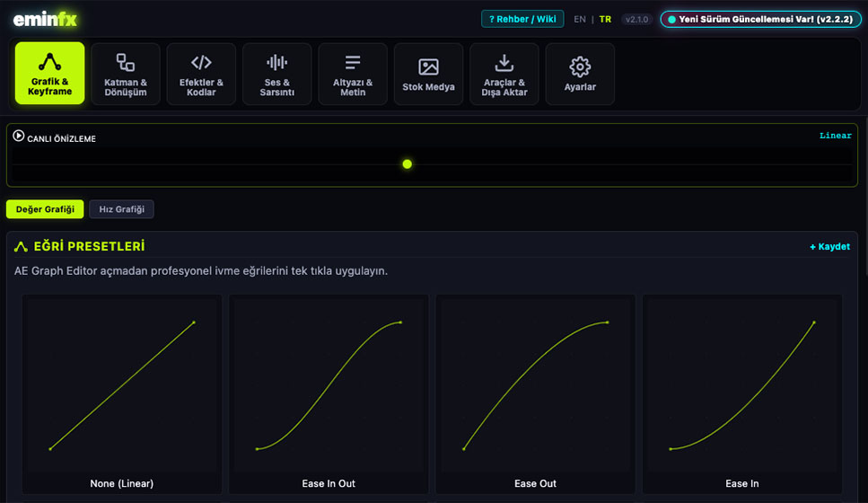Open the new version update notice v2.2.2
This screenshot has height=503, width=868.
pyautogui.click(x=760, y=19)
